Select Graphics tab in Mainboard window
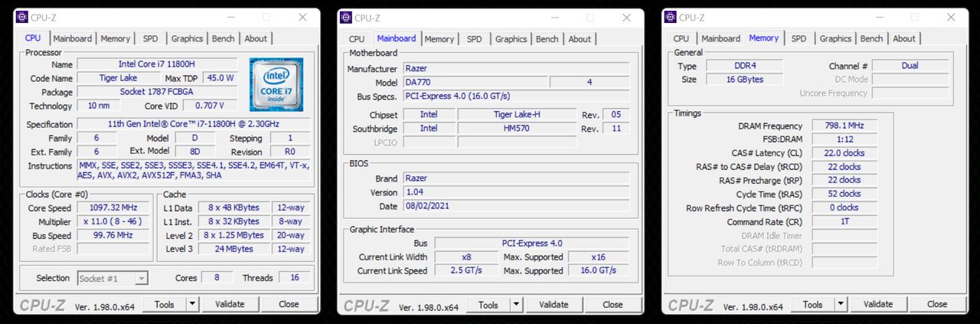Screen dimensions: 980x324 click(511, 39)
